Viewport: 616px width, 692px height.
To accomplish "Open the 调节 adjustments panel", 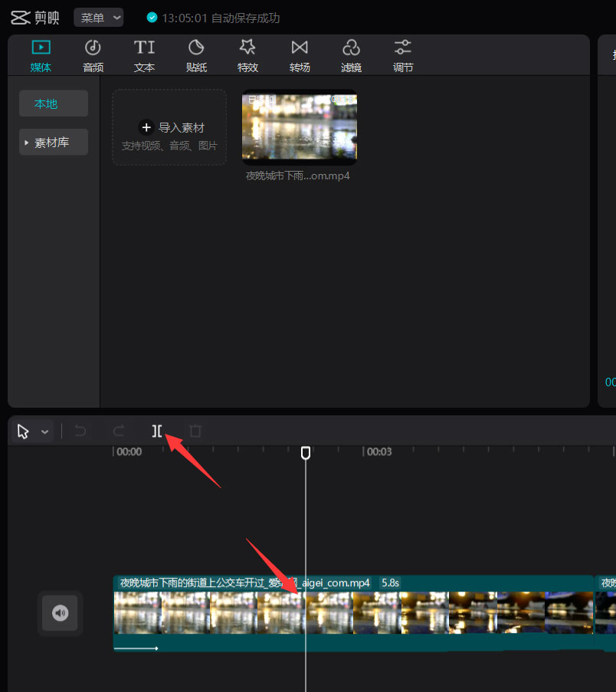I will [x=403, y=54].
